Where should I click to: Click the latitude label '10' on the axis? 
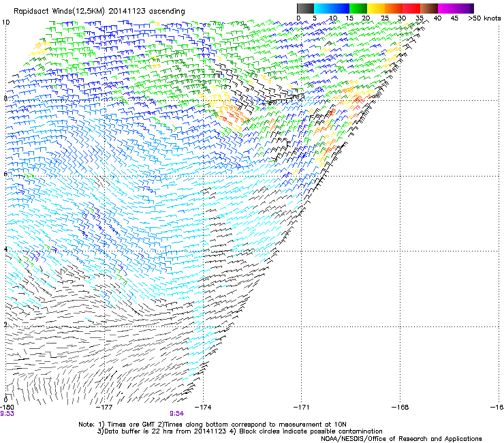pos(5,22)
